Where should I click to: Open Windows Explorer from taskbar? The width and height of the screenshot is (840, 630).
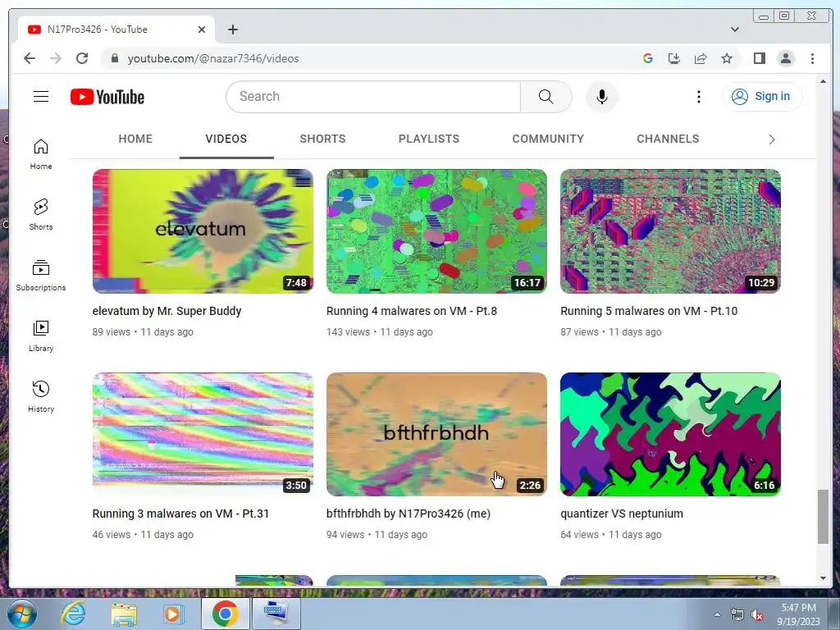(x=123, y=614)
